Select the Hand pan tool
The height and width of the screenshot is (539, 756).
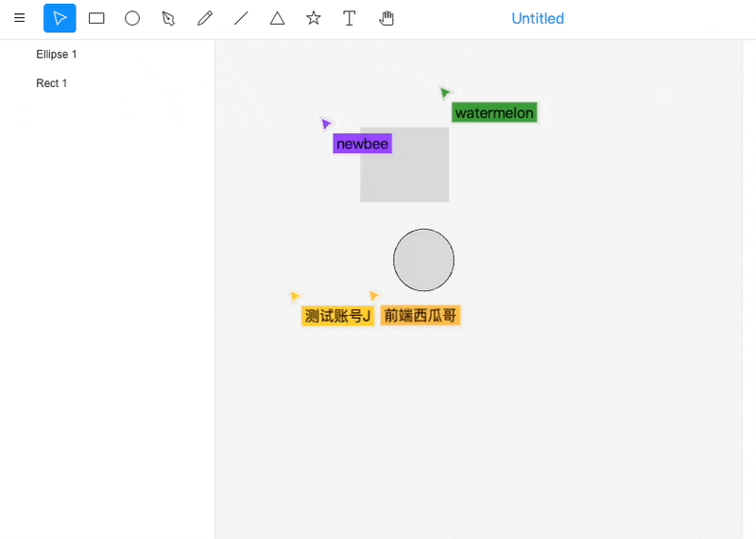(x=386, y=18)
